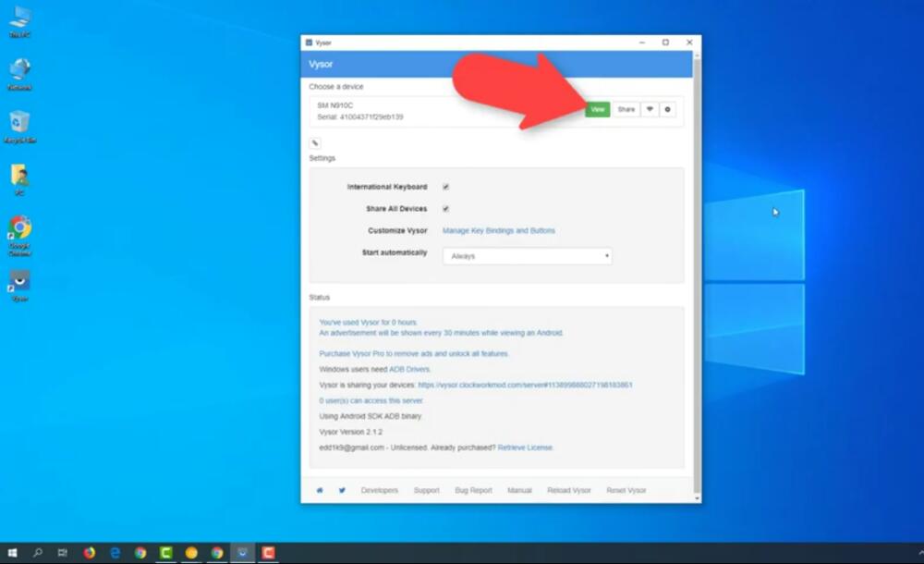
Task: Click second Chrome icon on taskbar
Action: pos(217,553)
